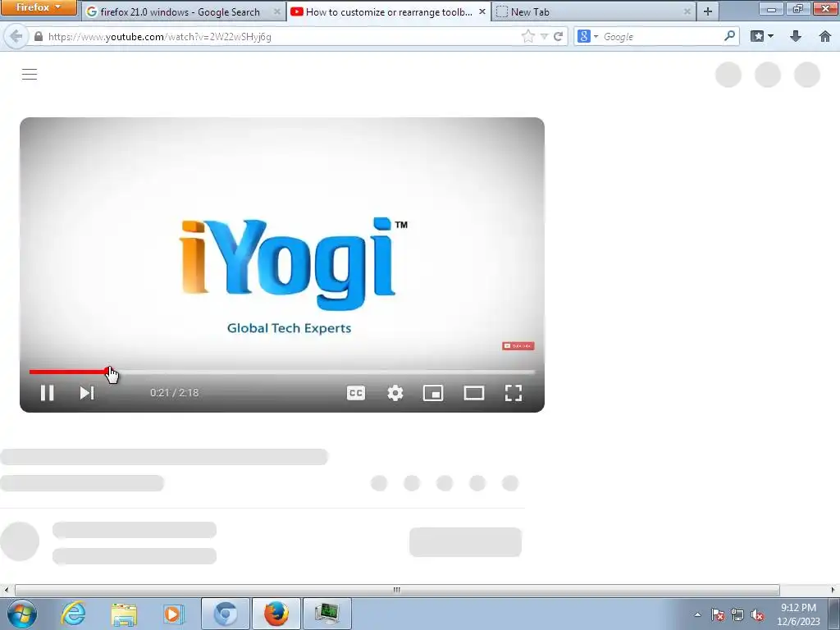Open the Downloads arrow button
Viewport: 840px width, 630px height.
[x=796, y=36]
